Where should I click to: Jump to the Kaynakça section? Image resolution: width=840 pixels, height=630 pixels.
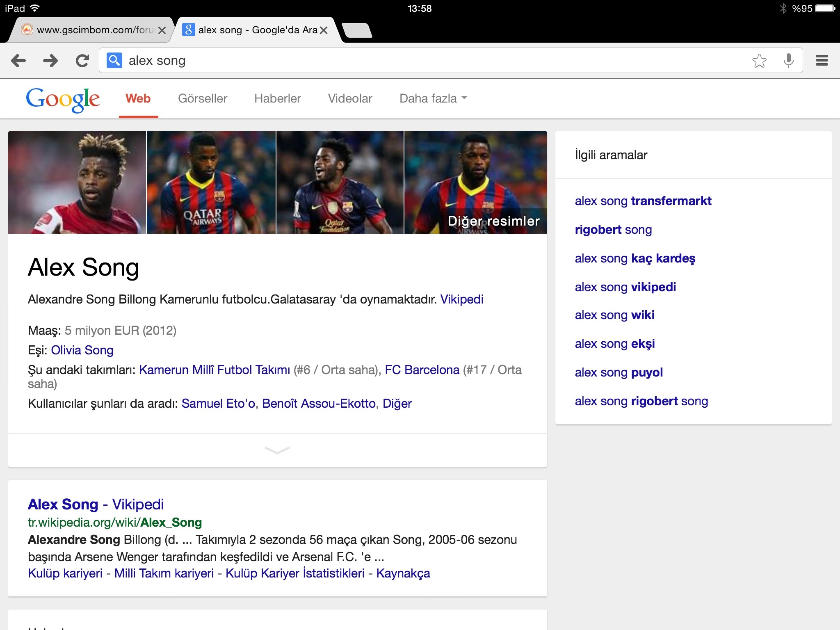click(403, 573)
